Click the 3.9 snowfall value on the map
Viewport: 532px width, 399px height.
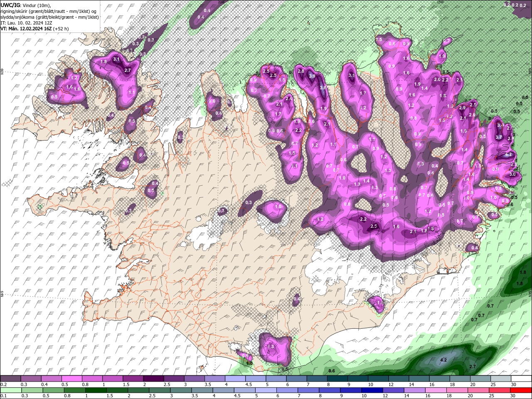click(x=312, y=77)
